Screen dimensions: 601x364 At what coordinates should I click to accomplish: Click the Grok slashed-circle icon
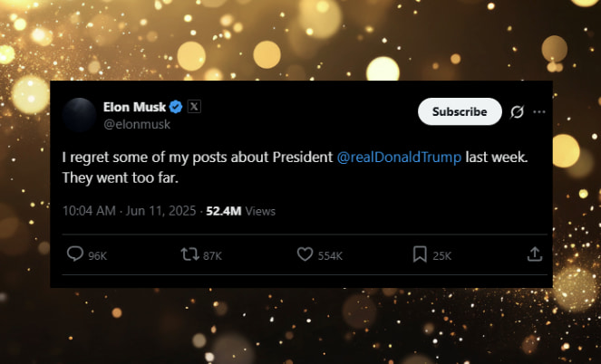[x=517, y=111]
